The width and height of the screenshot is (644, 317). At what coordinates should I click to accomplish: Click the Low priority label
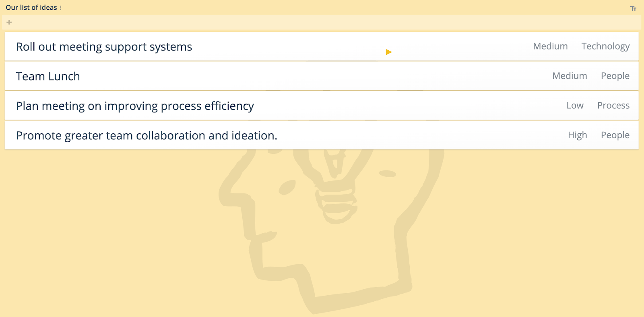click(x=575, y=106)
